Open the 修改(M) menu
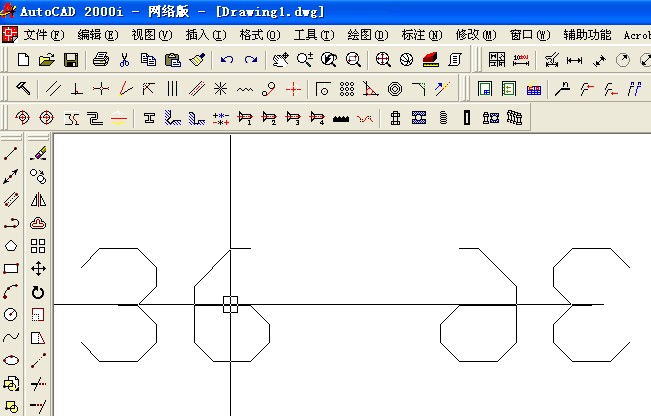 pyautogui.click(x=476, y=35)
